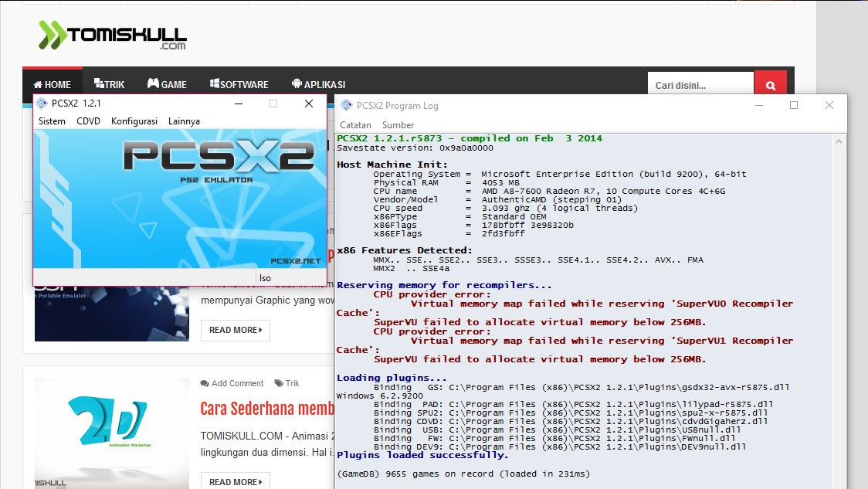Open the Sistem menu in PCSX2
The image size is (868, 489).
point(52,121)
